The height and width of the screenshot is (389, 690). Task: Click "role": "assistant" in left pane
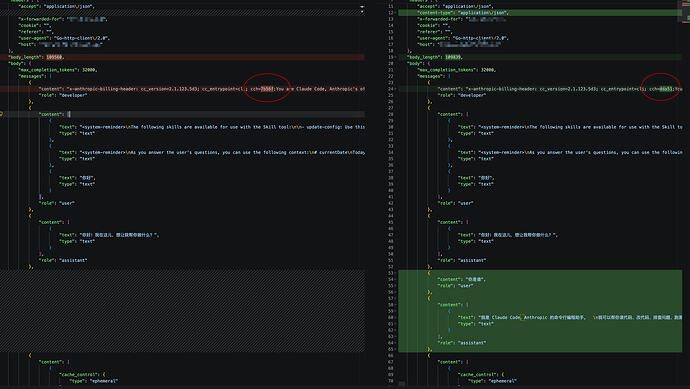63,260
